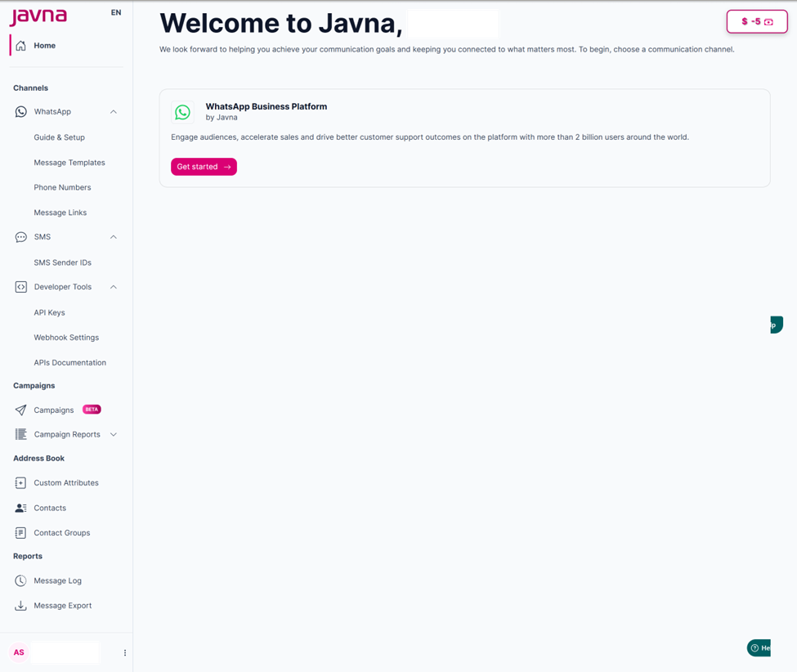Click the WhatsApp menu label in sidebar
Image resolution: width=797 pixels, height=672 pixels.
tap(52, 112)
